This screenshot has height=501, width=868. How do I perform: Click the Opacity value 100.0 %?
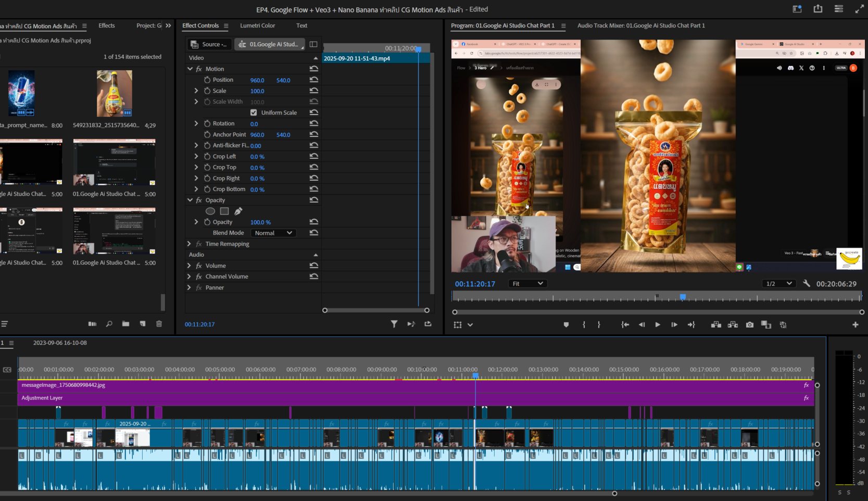coord(260,222)
